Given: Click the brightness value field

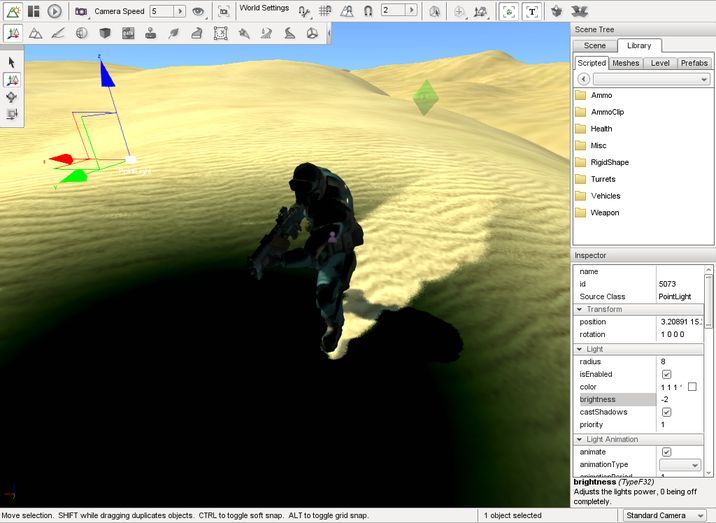Looking at the screenshot, I should point(680,399).
